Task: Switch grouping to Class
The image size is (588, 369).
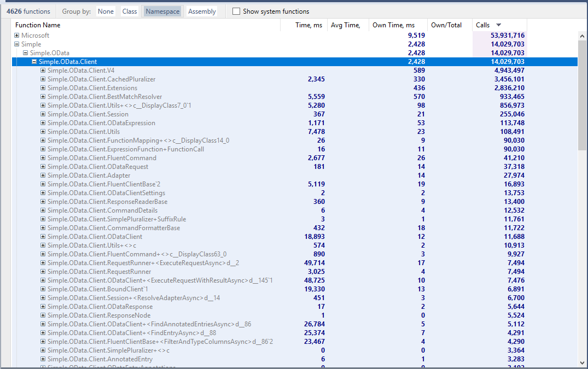Action: coord(130,11)
